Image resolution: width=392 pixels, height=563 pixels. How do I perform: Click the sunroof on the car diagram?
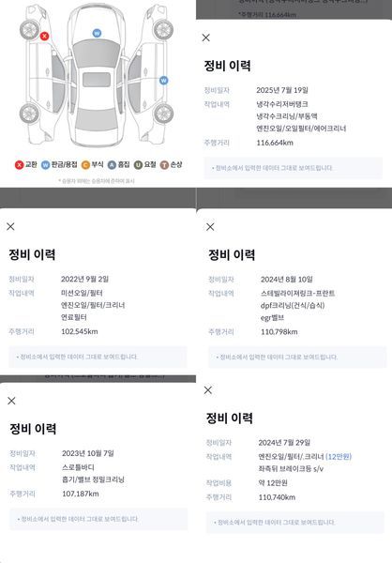point(97,80)
